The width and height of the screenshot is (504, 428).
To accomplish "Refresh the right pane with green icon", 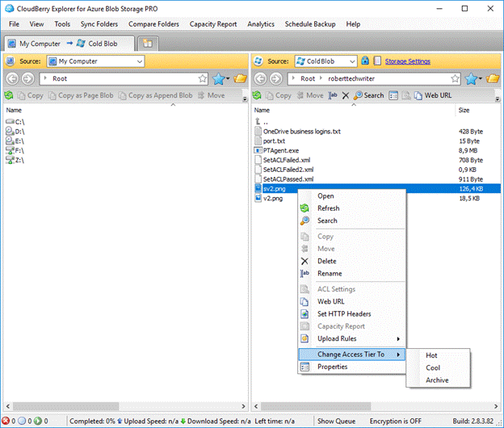I will click(x=257, y=95).
